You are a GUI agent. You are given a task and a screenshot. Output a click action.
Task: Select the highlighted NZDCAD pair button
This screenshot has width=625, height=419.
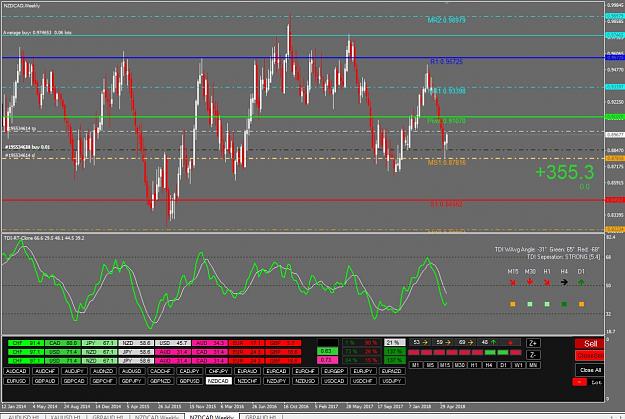click(218, 381)
